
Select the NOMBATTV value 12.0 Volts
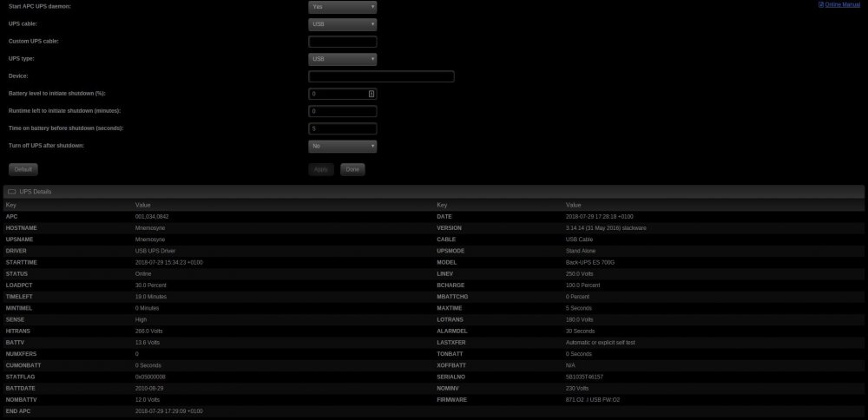(148, 399)
